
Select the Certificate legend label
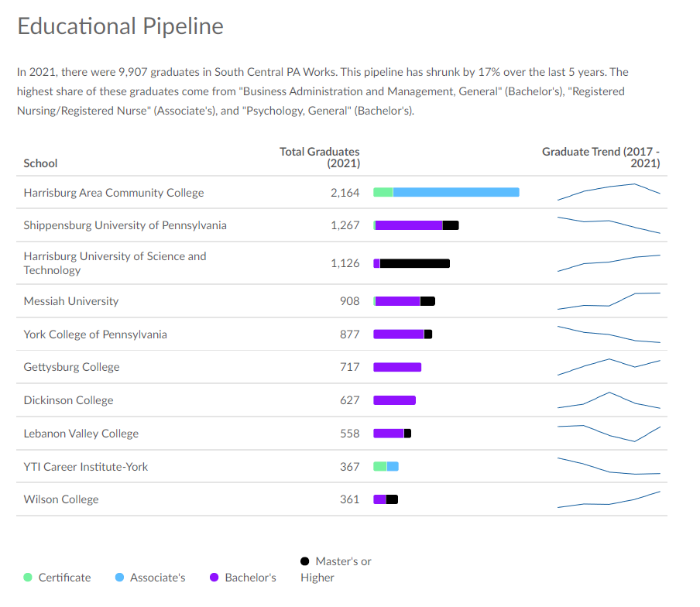[64, 578]
